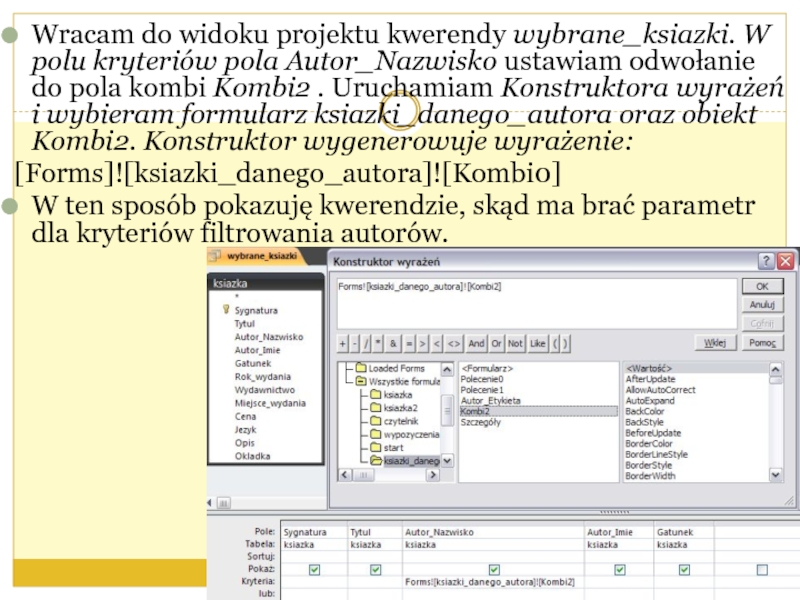The height and width of the screenshot is (600, 800).
Task: Click the Like operator button
Action: (538, 343)
